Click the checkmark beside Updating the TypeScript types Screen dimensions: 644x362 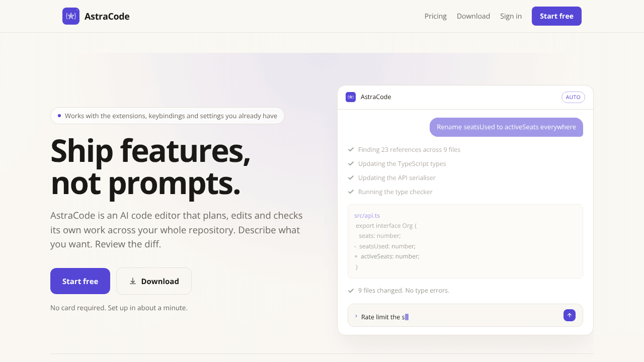click(x=351, y=163)
